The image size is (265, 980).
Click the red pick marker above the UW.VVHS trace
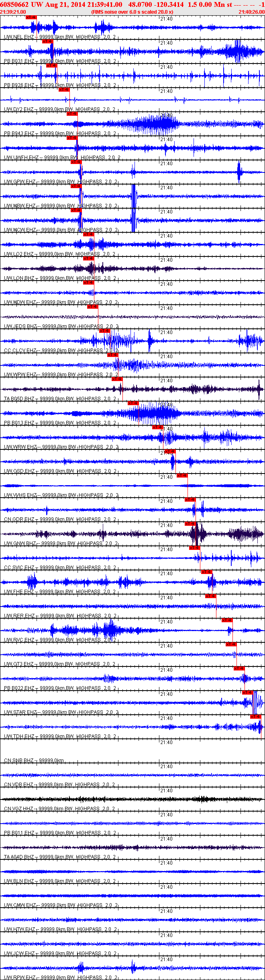click(182, 476)
